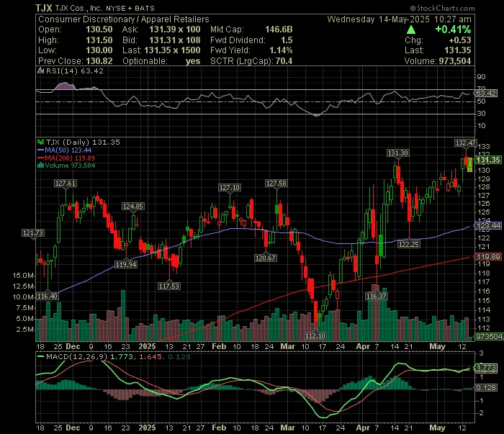
Task: Click the MA(200) red line legend
Action: click(66, 158)
